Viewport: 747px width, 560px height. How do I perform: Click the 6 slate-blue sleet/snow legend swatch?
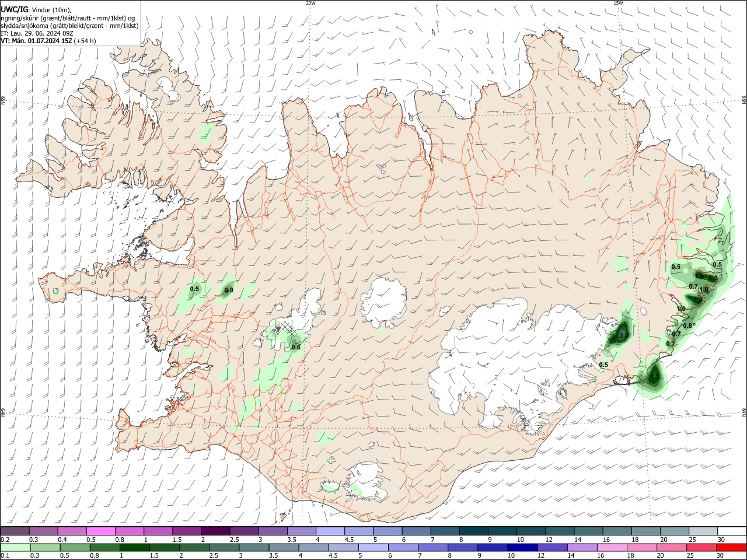point(416,531)
